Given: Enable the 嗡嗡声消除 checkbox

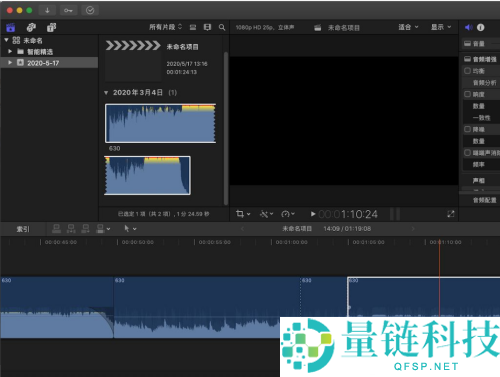Looking at the screenshot, I should click(467, 153).
